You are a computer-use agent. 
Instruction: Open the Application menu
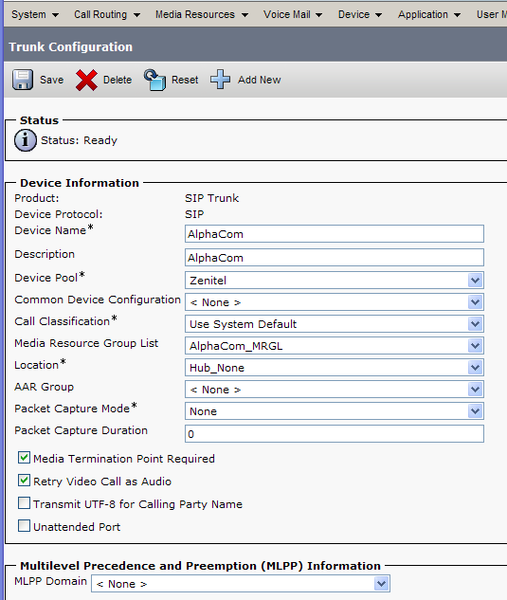(x=429, y=15)
